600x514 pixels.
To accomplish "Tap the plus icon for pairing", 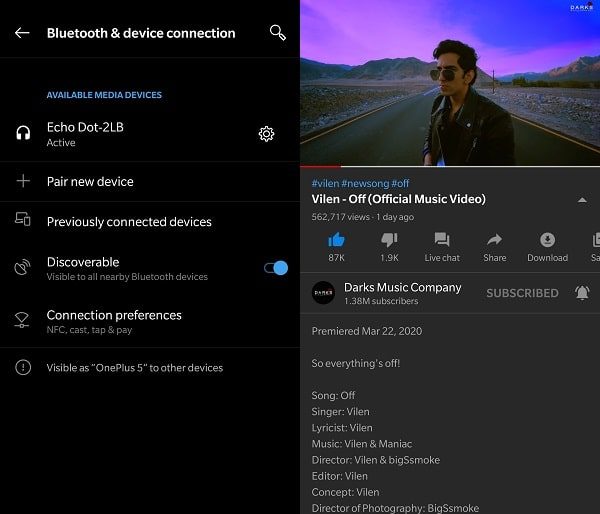I will [23, 181].
